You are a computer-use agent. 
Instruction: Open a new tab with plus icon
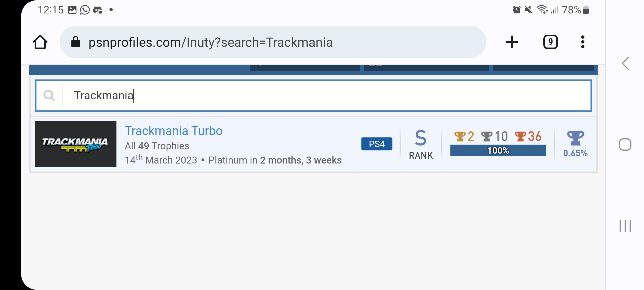pos(512,42)
